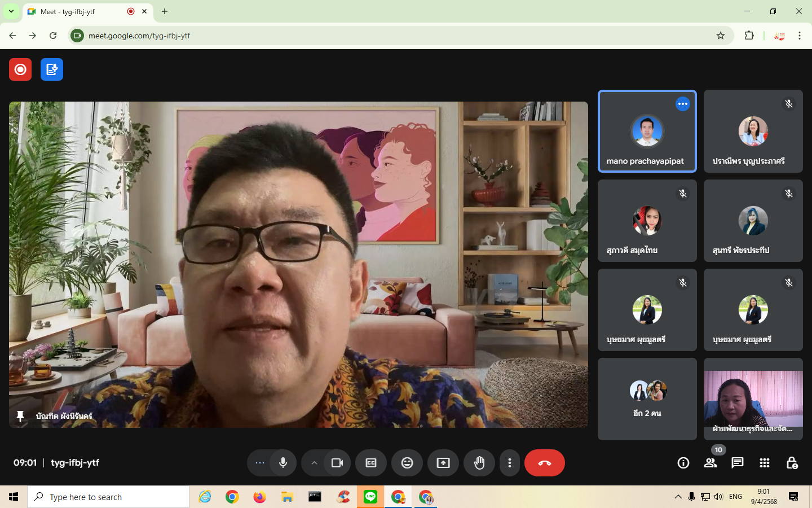Open LINE app from the taskbar
Viewport: 812px width, 508px height.
pyautogui.click(x=370, y=497)
